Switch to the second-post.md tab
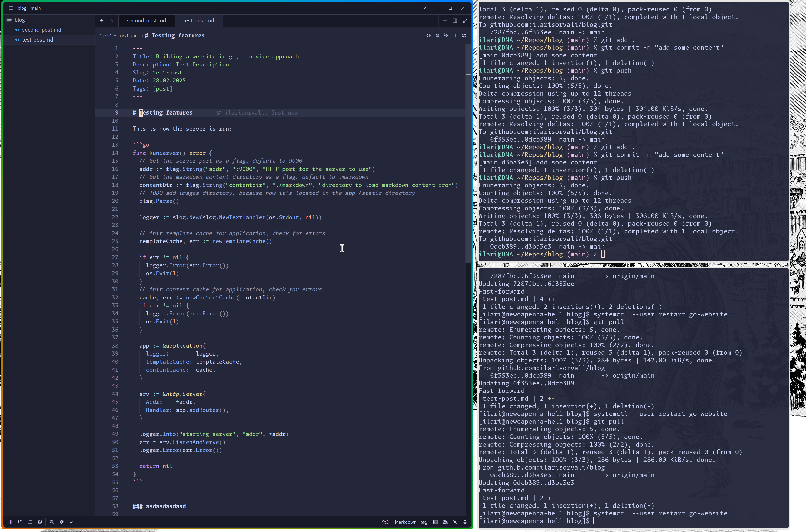Viewport: 806px width, 532px height. 146,20
